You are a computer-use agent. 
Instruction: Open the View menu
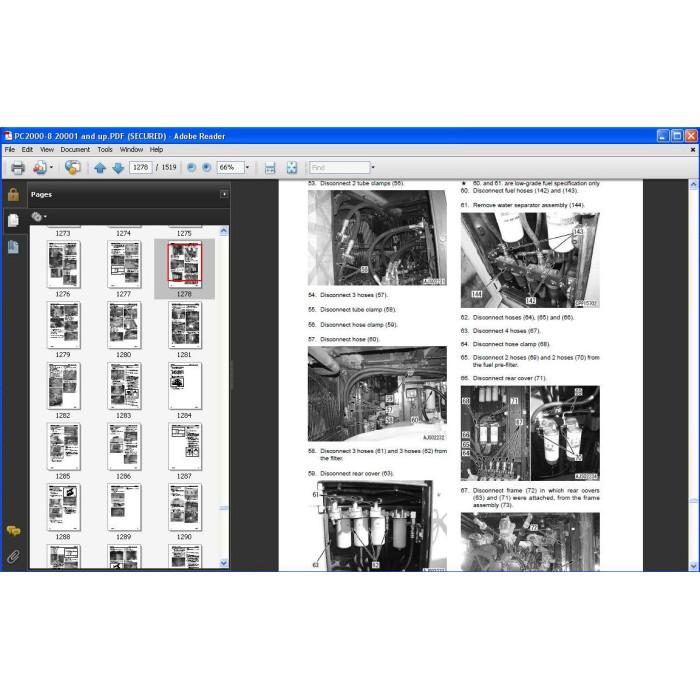click(47, 150)
